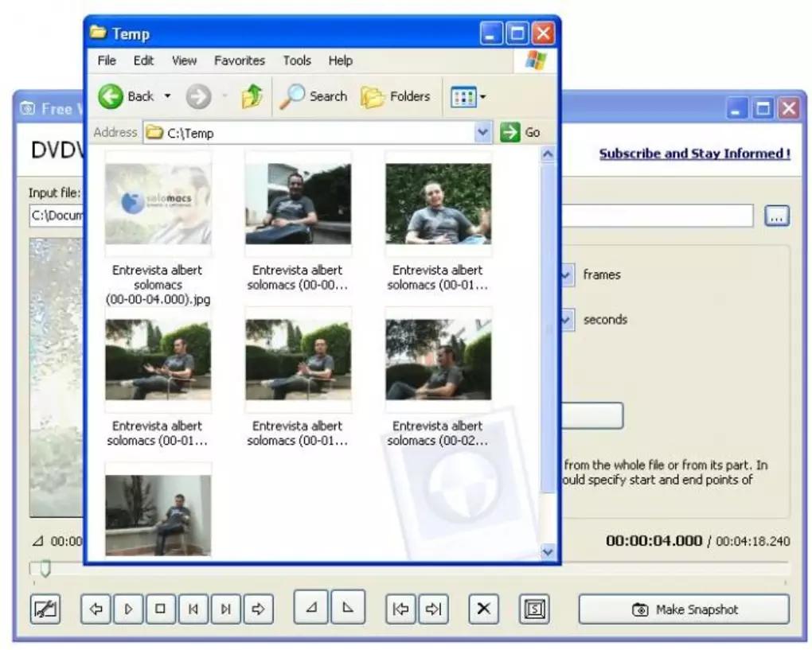Image resolution: width=812 pixels, height=650 pixels.
Task: Open the Favorites menu
Action: [x=239, y=60]
